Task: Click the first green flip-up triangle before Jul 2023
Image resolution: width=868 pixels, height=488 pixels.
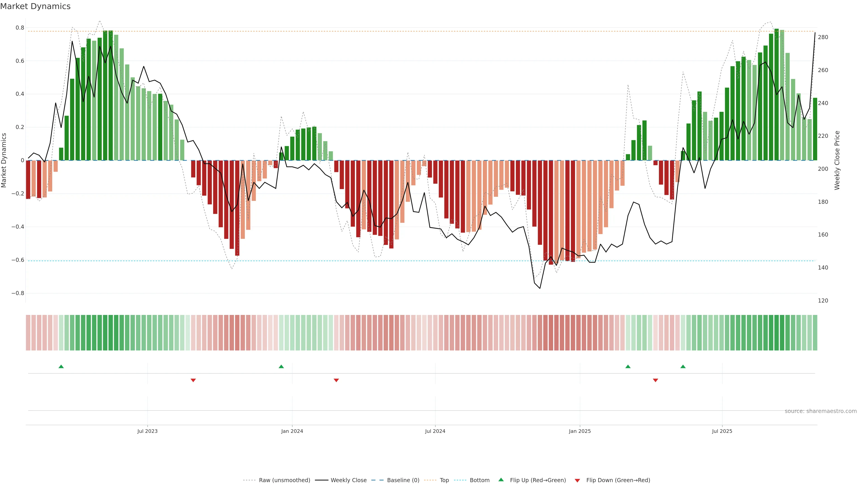Action: tap(61, 366)
